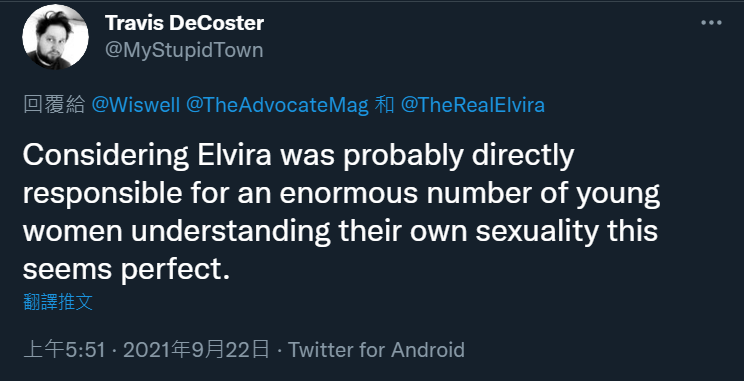Open the @TheAdvocateMag mention
The image size is (744, 381).
[277, 105]
